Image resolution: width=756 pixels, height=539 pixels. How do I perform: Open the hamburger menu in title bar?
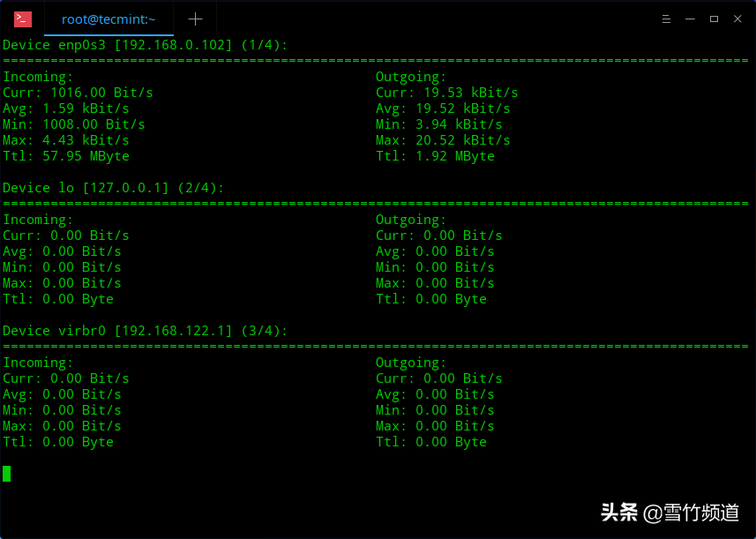pyautogui.click(x=667, y=19)
